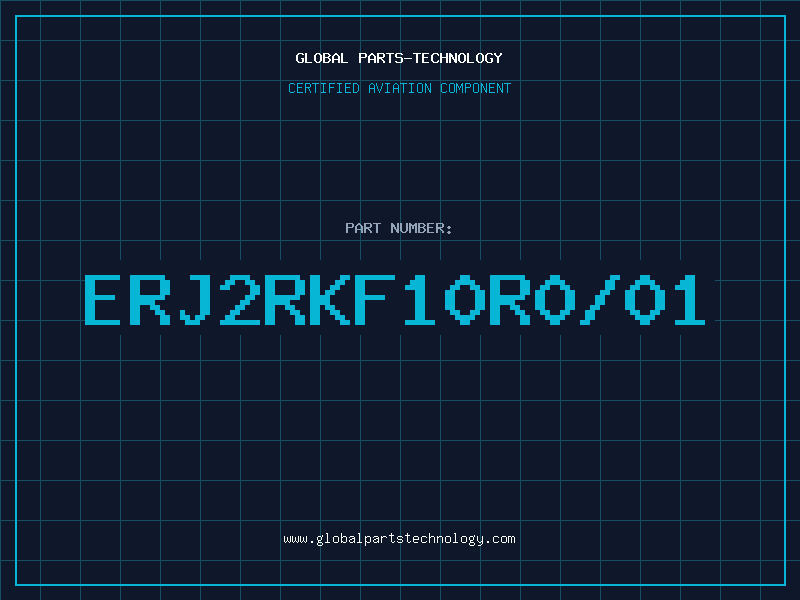Click the .com ending of the URL
Image resolution: width=800 pixels, height=600 pixels.
coord(499,539)
